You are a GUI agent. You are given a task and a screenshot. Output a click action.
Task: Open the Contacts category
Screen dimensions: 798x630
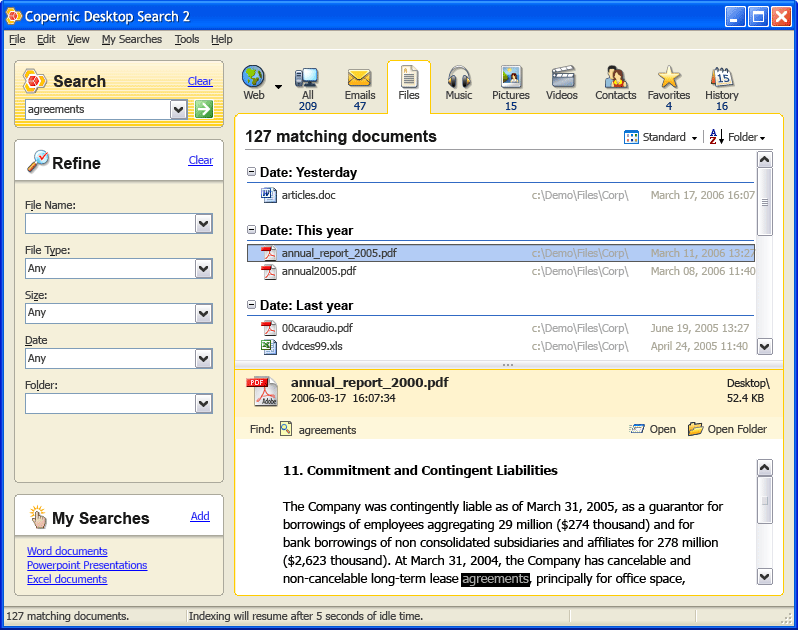615,82
